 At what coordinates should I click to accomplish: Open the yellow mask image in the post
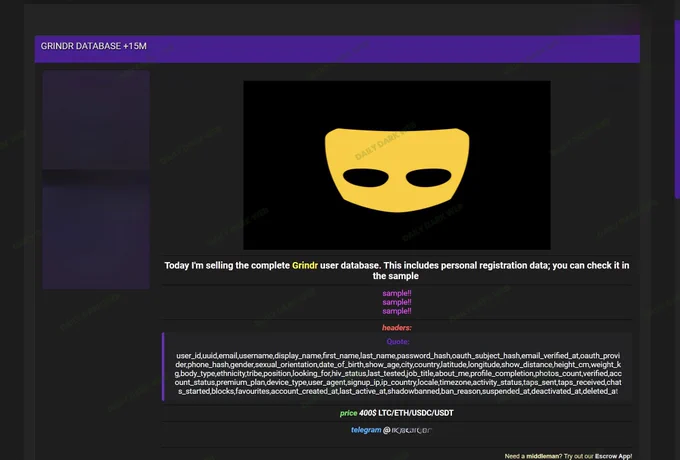point(397,165)
